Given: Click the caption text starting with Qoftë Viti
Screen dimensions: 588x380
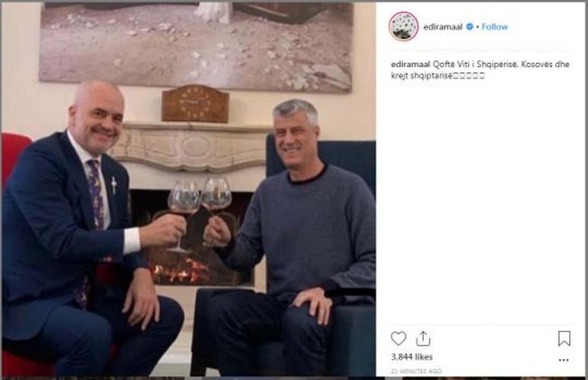Looking at the screenshot, I should 481,69.
